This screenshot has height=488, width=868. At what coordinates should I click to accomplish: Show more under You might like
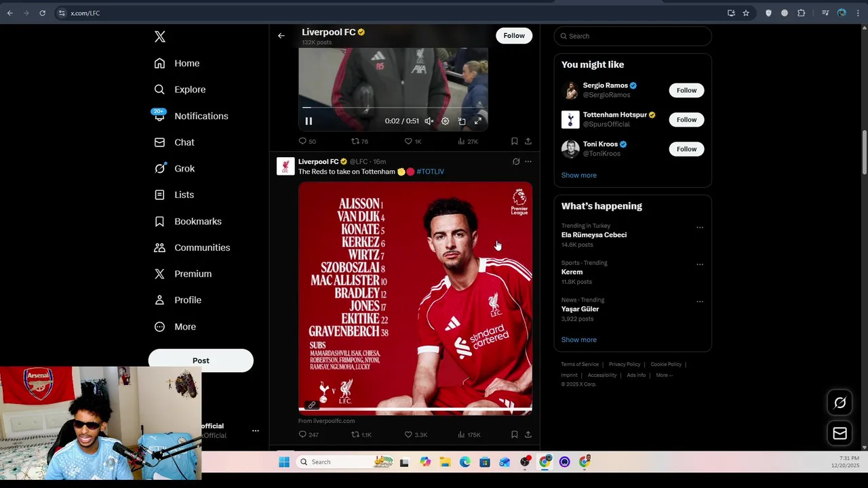[579, 176]
